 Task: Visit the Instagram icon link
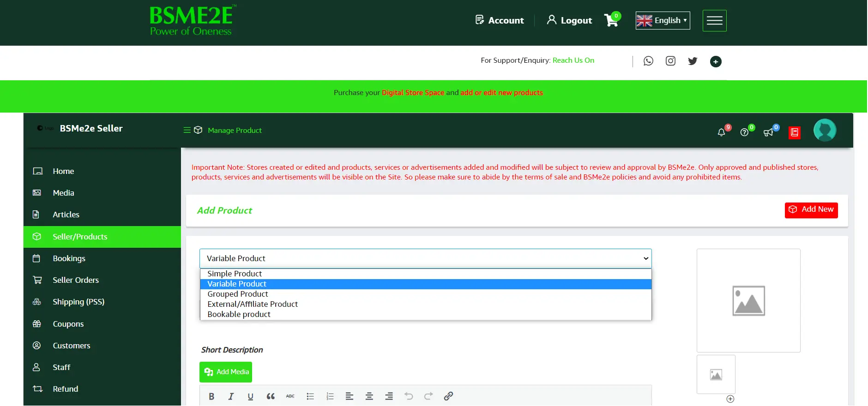point(670,61)
